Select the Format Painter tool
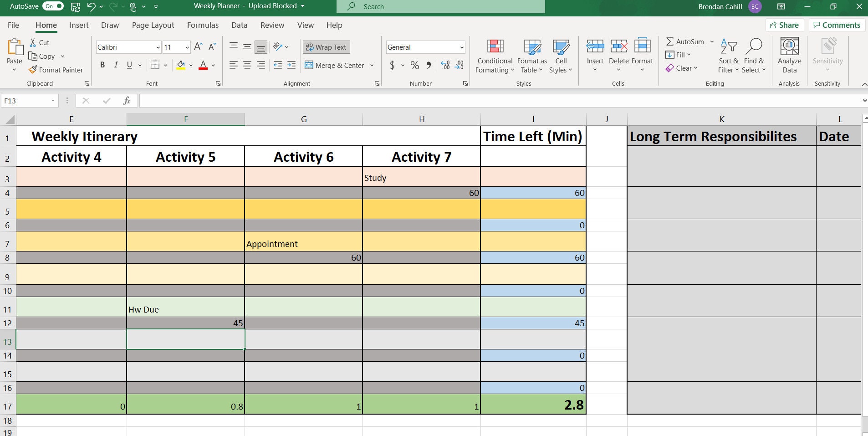The image size is (868, 436). click(x=56, y=70)
